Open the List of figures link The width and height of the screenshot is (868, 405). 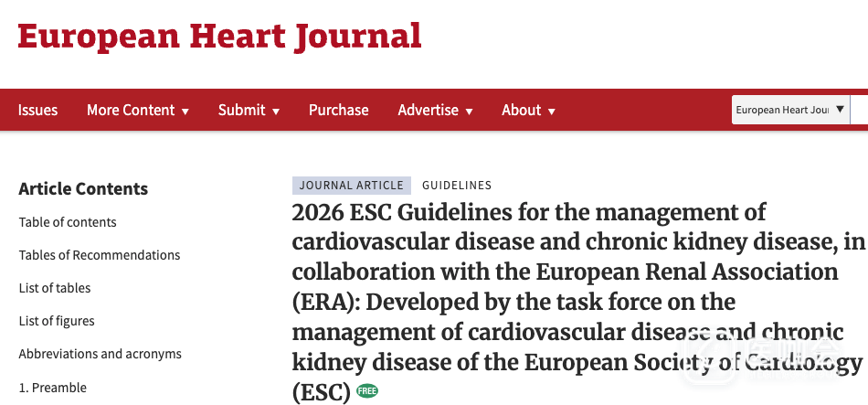(57, 321)
